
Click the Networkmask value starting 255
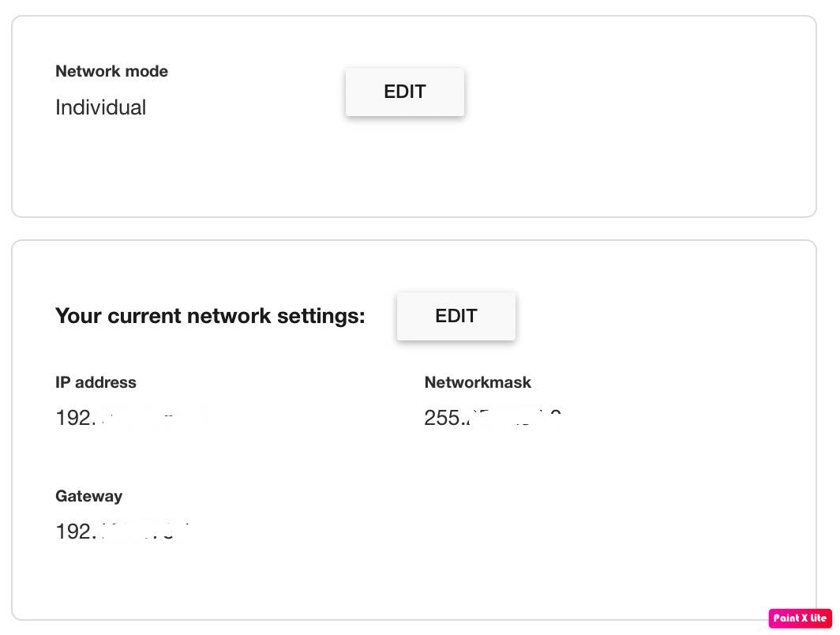493,418
